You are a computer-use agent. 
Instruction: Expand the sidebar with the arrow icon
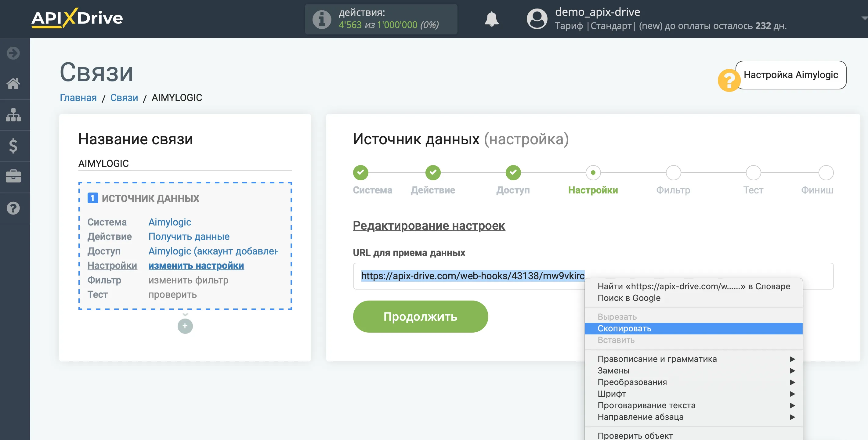13,53
